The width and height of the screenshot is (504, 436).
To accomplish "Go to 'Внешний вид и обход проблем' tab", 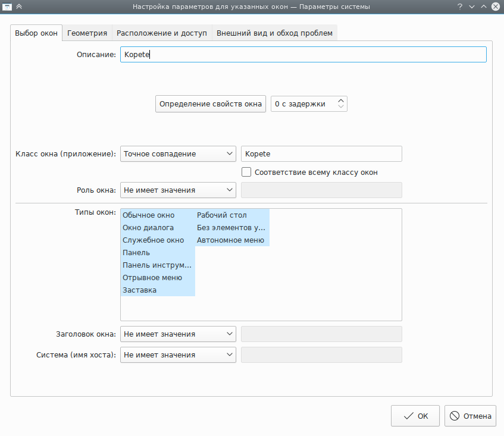I will (x=274, y=33).
